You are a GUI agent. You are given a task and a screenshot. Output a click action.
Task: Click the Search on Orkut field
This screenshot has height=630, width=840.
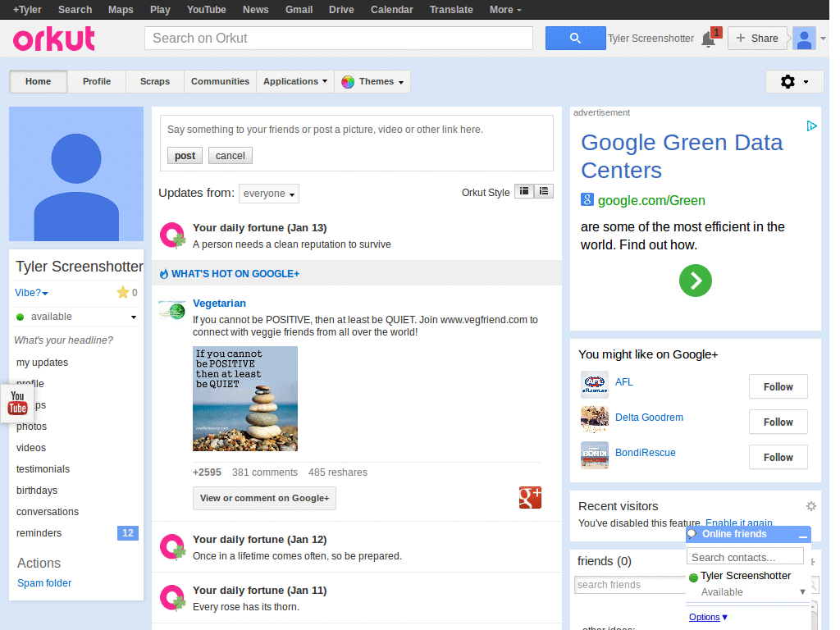click(x=339, y=38)
